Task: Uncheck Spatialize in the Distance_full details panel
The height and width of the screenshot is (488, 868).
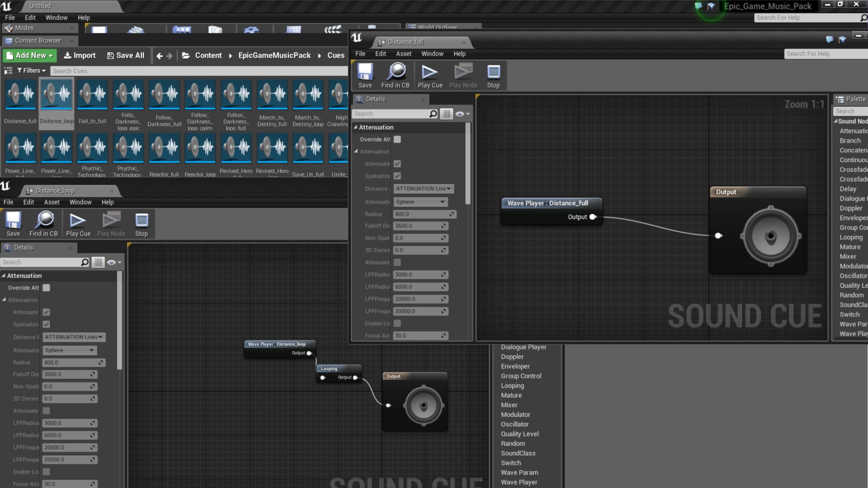Action: click(397, 176)
